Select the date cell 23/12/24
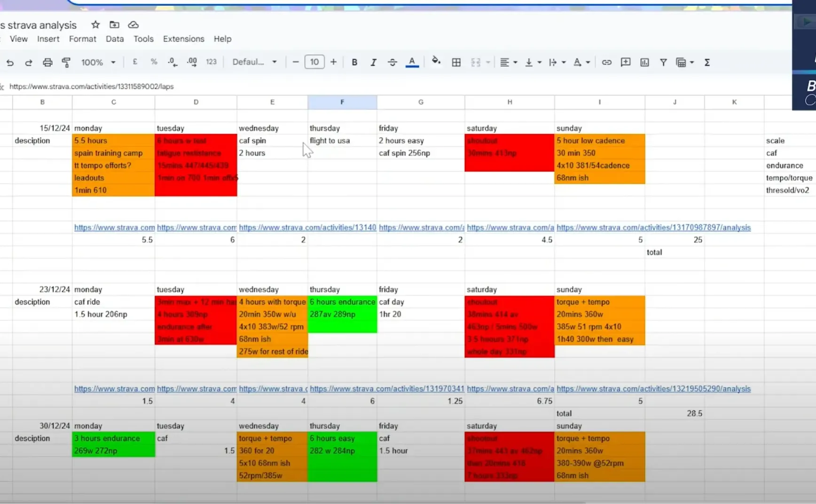816x504 pixels. click(x=42, y=290)
